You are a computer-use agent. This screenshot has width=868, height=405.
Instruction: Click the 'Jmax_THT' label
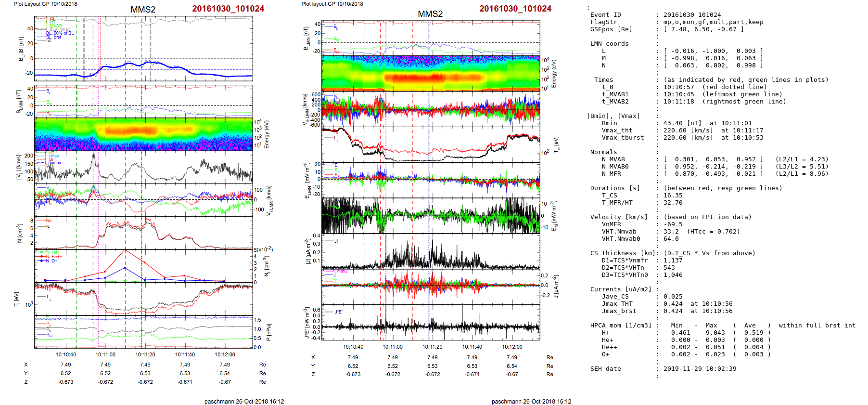[617, 304]
